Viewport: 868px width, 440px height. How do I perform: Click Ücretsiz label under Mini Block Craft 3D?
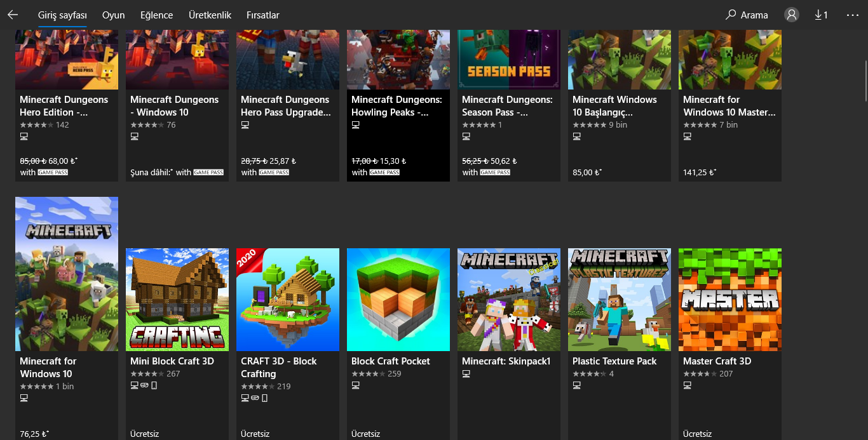click(x=144, y=434)
